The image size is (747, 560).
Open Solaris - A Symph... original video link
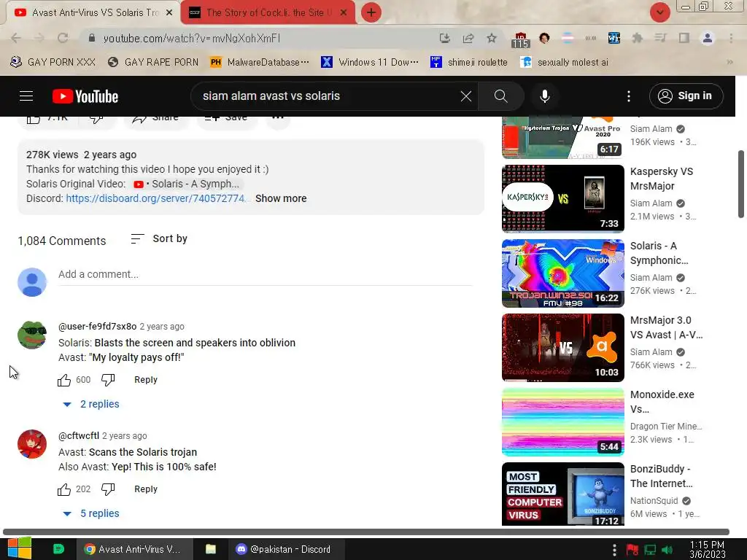pos(187,184)
